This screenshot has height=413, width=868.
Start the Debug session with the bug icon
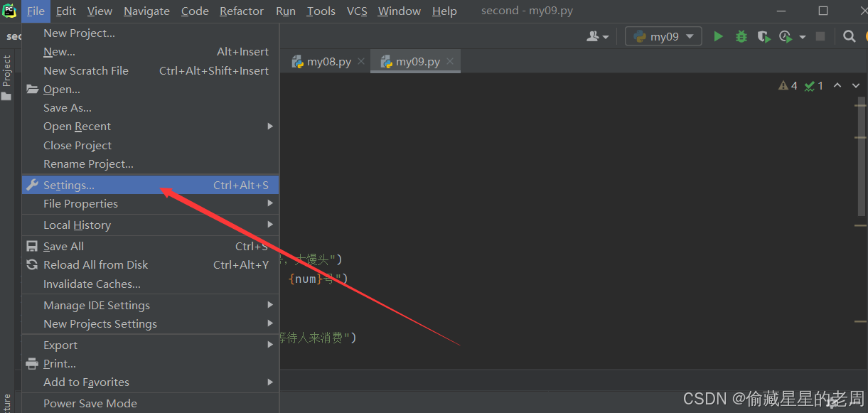pyautogui.click(x=741, y=36)
